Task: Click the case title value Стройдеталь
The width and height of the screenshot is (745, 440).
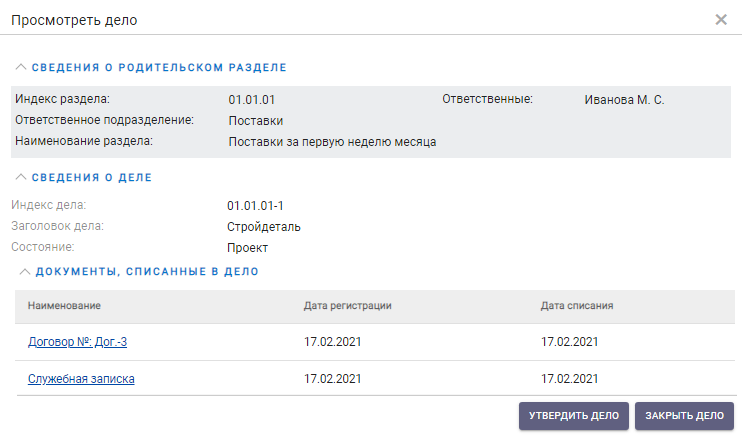Action: pos(263,227)
